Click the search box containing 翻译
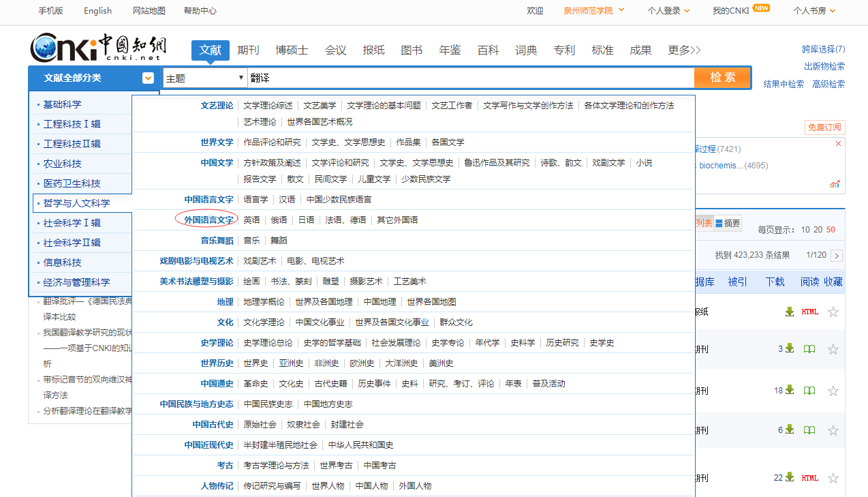 click(x=470, y=78)
